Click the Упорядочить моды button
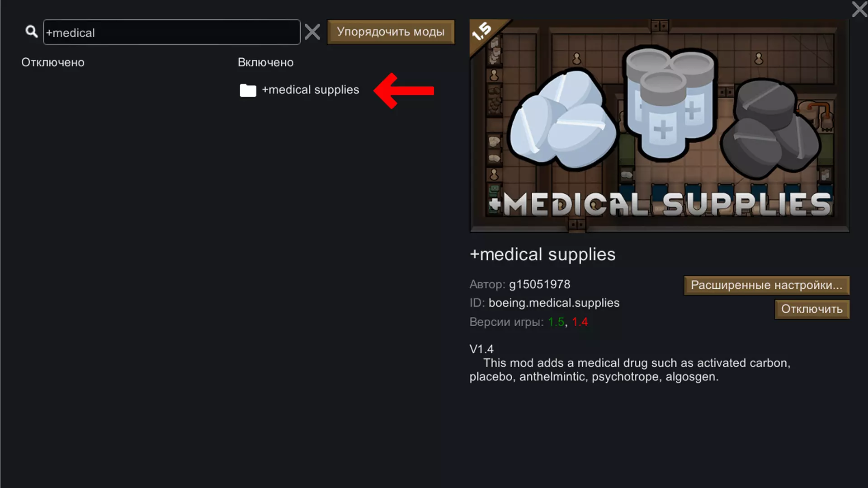Viewport: 868px width, 488px height. (x=391, y=32)
